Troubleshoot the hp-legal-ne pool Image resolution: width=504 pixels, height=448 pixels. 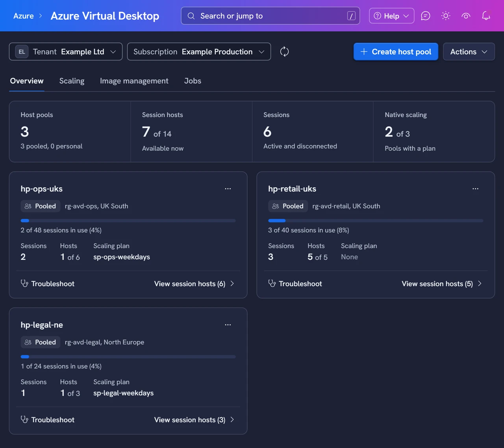(x=48, y=420)
